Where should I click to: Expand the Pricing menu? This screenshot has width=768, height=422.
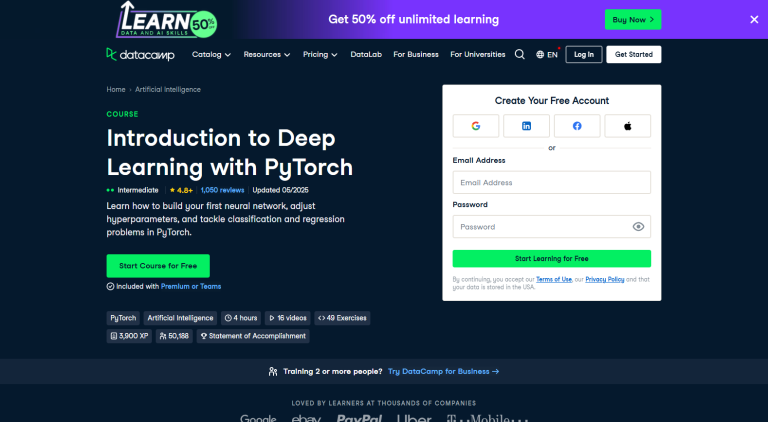pos(320,54)
